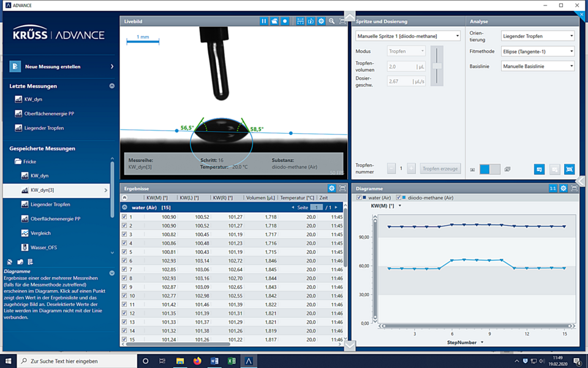The height and width of the screenshot is (368, 588).
Task: Open Livebild settings gear
Action: click(x=321, y=21)
